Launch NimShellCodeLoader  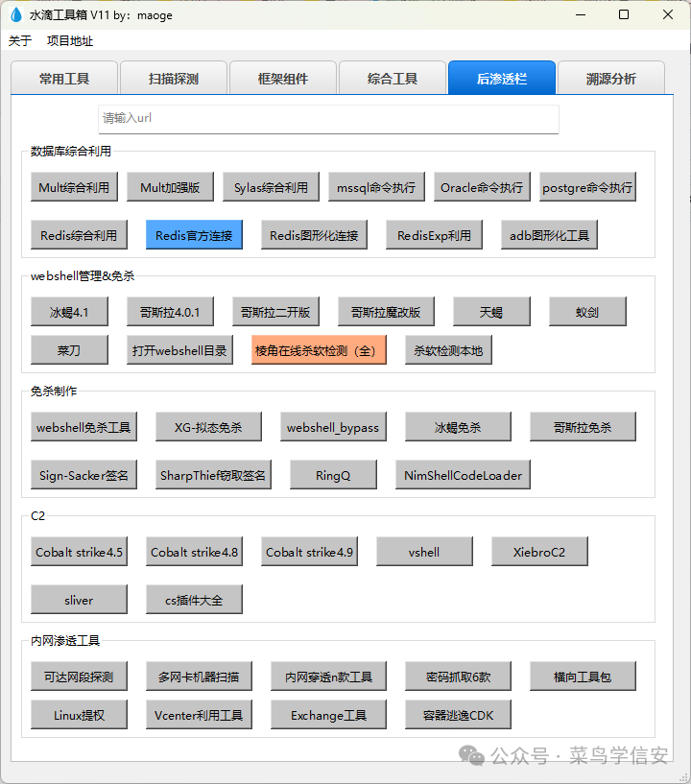pos(463,475)
